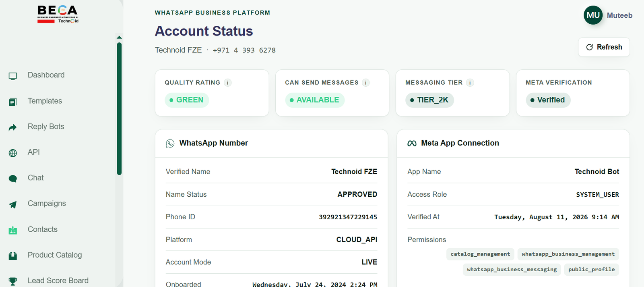Click the Meta infinity logo icon
Viewport: 644px width, 287px height.
click(x=412, y=143)
